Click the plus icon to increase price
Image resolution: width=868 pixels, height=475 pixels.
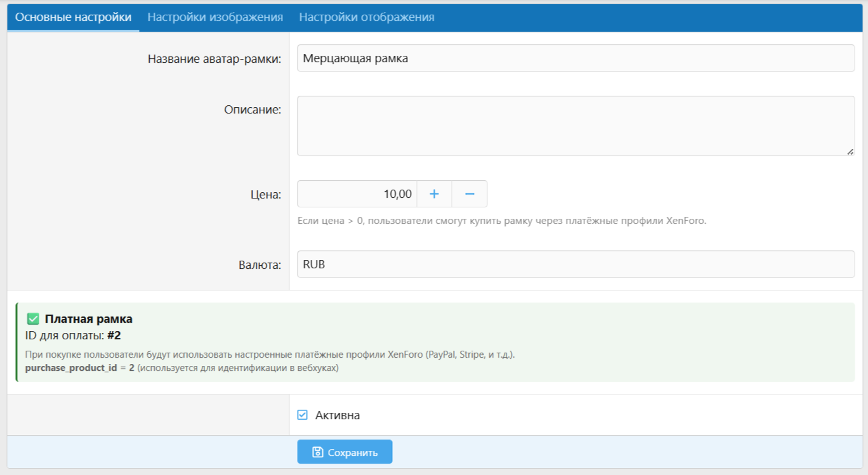[x=434, y=194]
